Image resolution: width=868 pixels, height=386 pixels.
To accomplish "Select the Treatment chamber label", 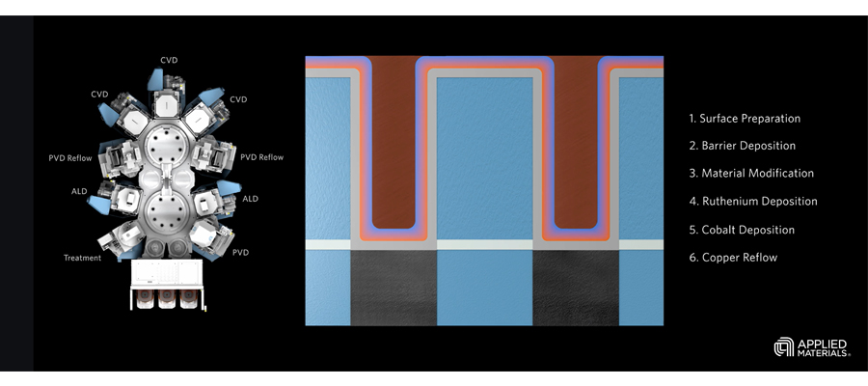I will (82, 258).
